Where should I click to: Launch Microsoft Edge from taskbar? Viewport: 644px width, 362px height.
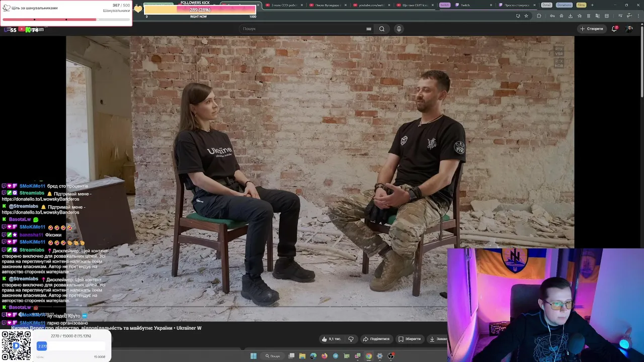(313, 356)
